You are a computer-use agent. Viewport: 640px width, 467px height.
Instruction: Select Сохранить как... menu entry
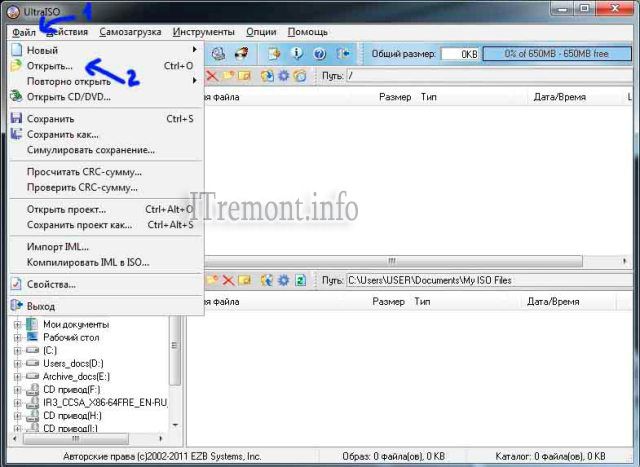106,134
